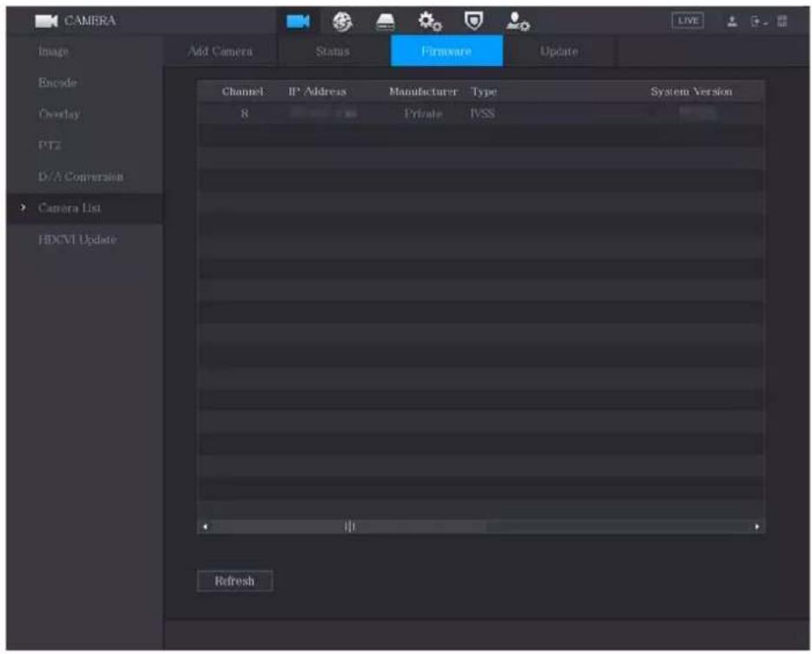
Task: Click the Refresh button
Action: tap(234, 581)
